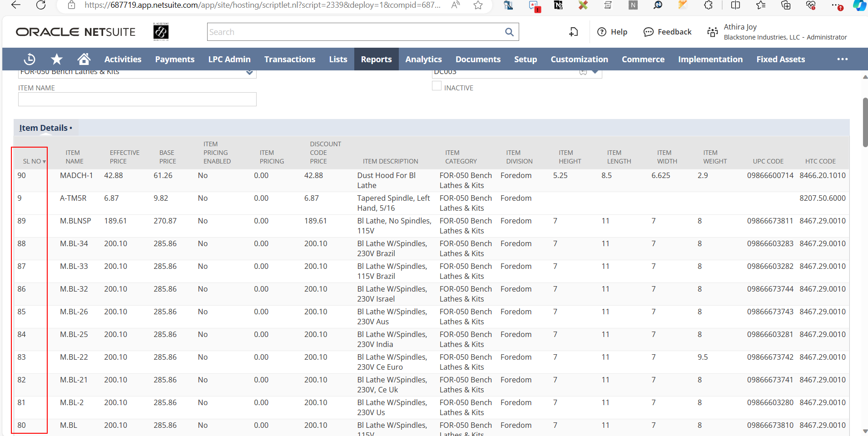868x436 pixels.
Task: Expand the navigation overflow ellipsis menu
Action: pyautogui.click(x=842, y=59)
